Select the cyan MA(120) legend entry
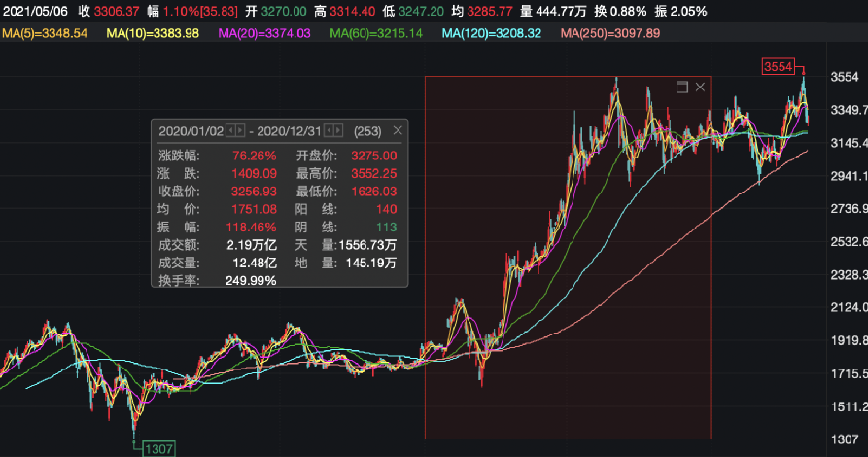 click(x=493, y=33)
